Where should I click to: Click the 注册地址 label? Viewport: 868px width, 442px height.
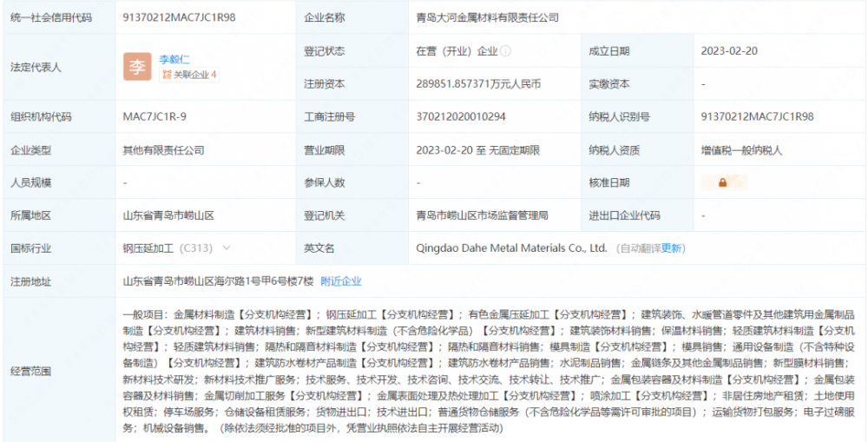click(30, 281)
